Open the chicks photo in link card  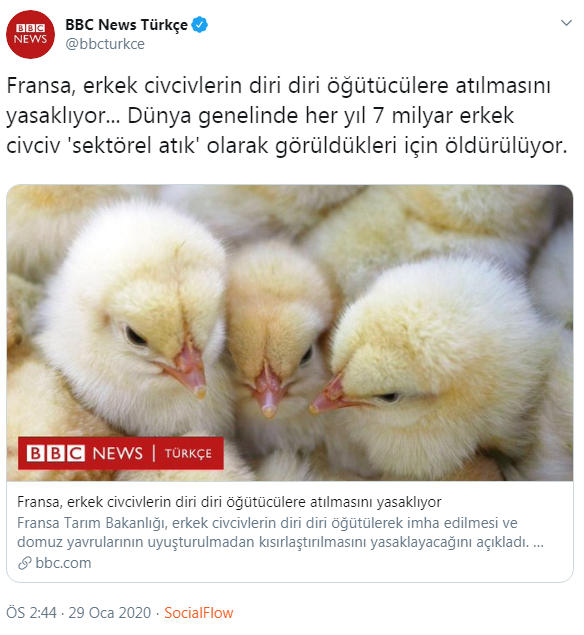coord(290,333)
